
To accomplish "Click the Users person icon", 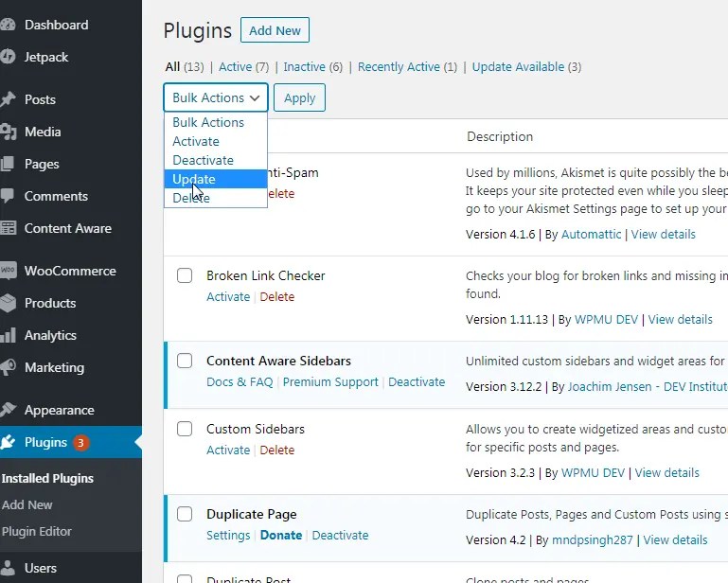I will 8,568.
